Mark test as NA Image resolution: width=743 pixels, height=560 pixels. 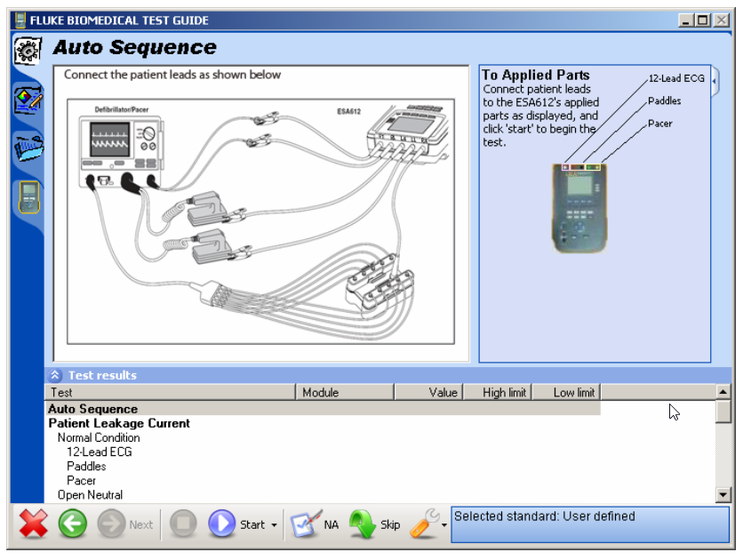coord(314,524)
